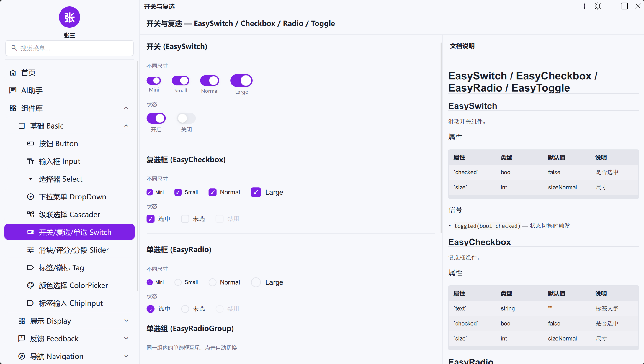Toggle the Mini size switch
Screen dimensions: 644x364
[154, 80]
